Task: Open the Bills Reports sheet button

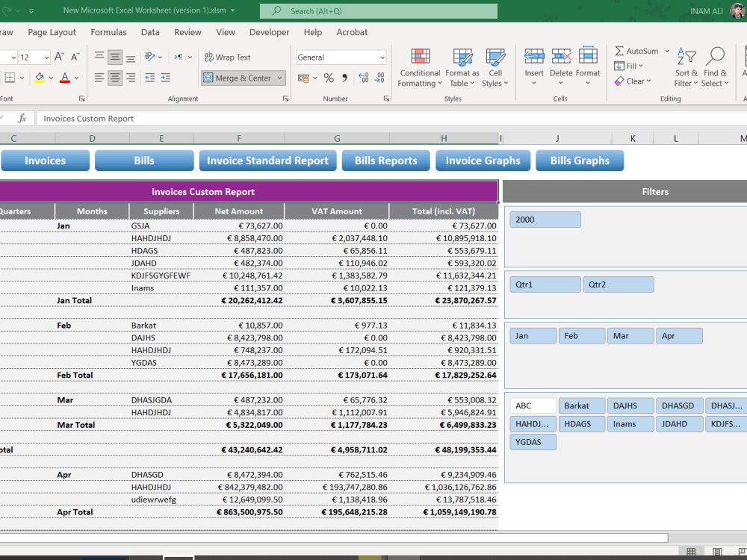Action: click(x=385, y=160)
